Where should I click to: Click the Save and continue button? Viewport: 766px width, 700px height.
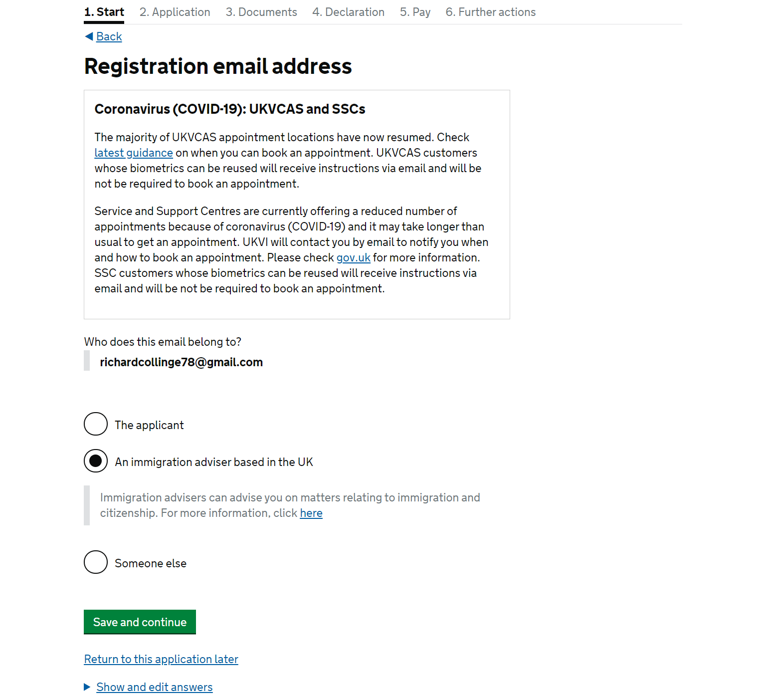pos(140,622)
